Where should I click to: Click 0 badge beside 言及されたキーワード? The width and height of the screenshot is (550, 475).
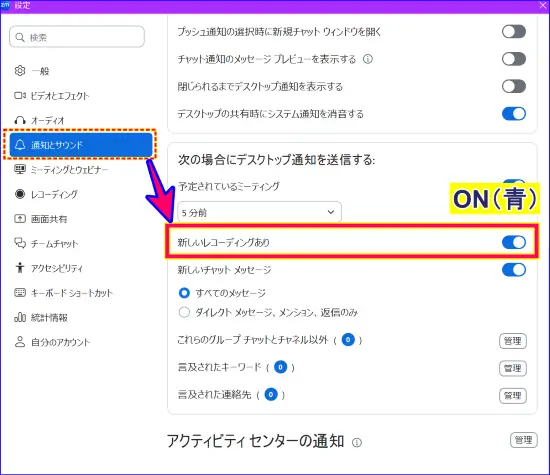coord(280,367)
